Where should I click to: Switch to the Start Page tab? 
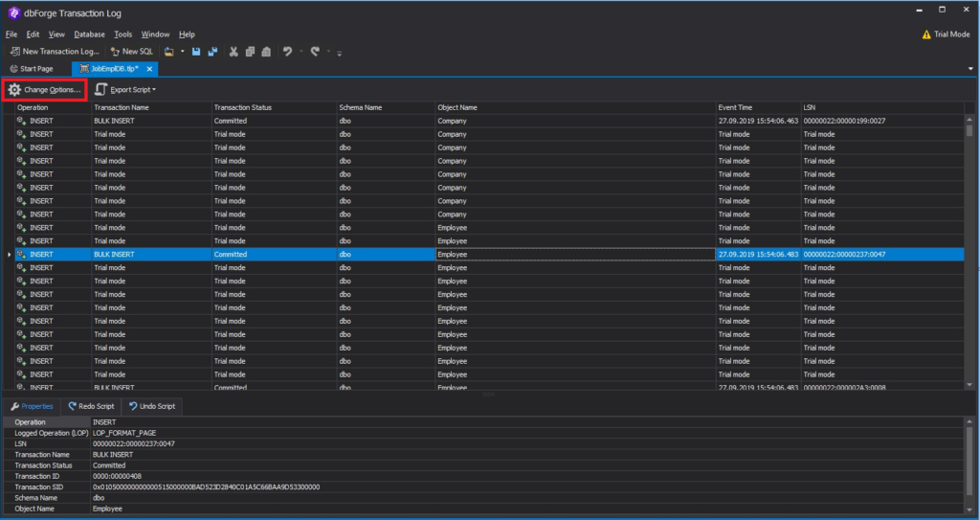click(32, 69)
